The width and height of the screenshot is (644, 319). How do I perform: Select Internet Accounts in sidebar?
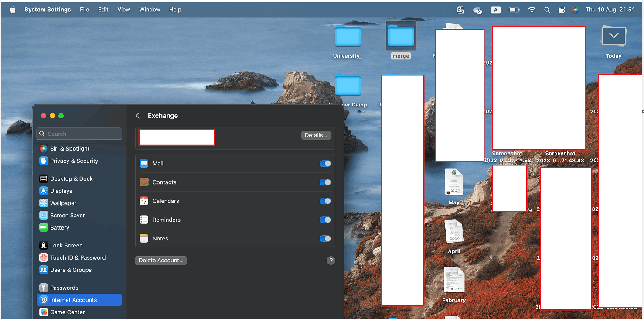click(79, 300)
